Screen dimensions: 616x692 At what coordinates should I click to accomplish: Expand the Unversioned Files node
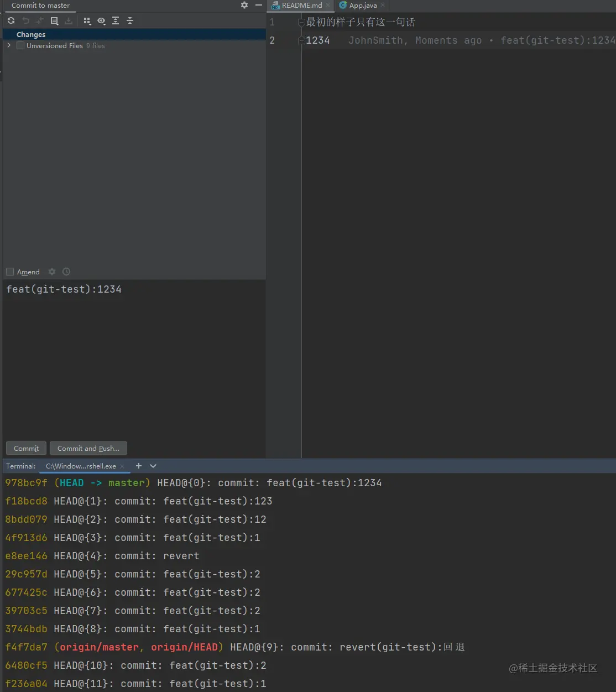(9, 45)
